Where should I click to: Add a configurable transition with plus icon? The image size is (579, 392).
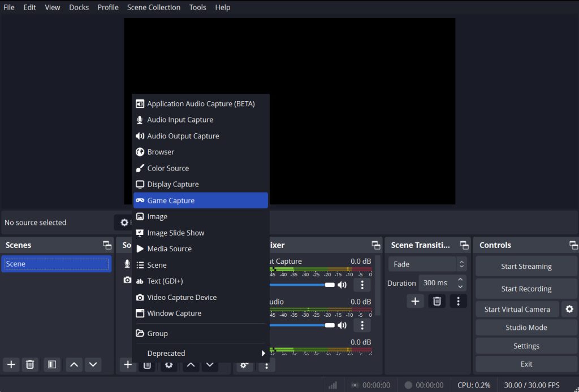coord(415,301)
